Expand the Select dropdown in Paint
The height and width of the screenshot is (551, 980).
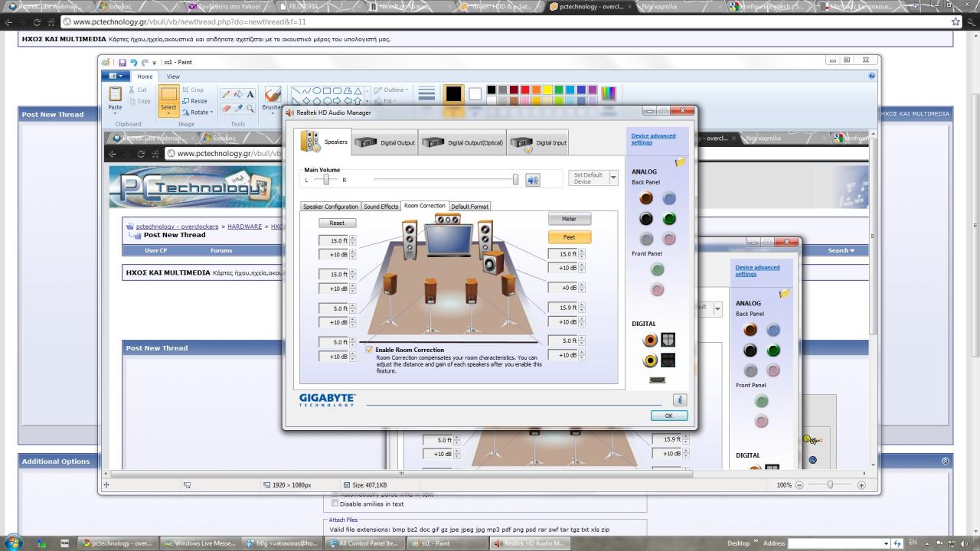168,114
